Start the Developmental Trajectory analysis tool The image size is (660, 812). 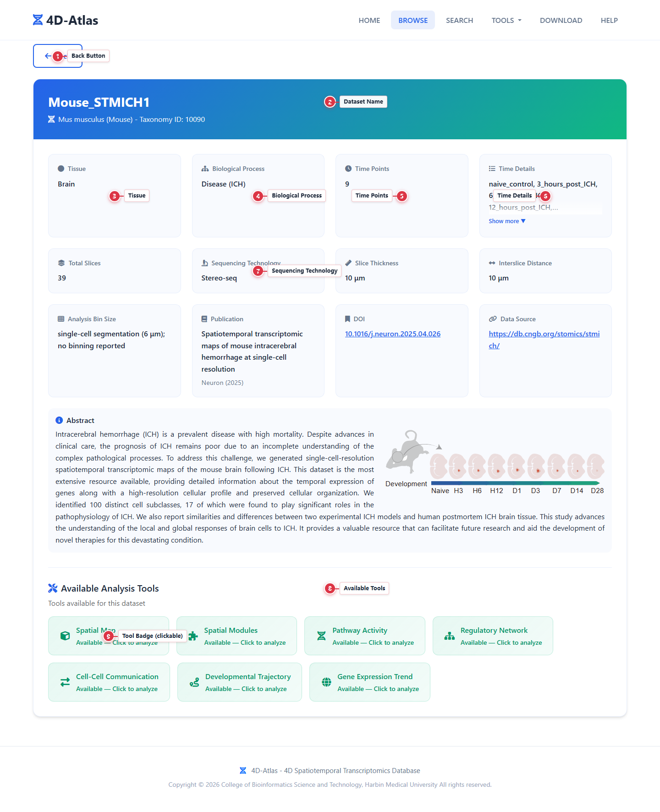[240, 682]
